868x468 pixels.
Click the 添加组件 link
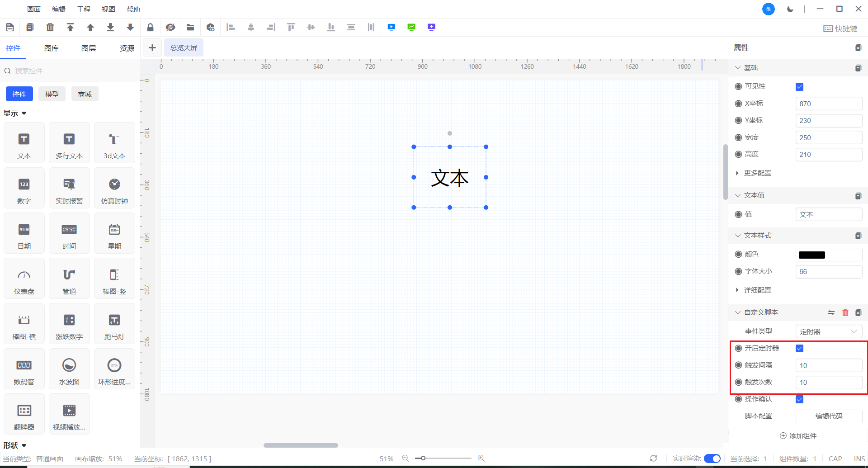coord(798,435)
